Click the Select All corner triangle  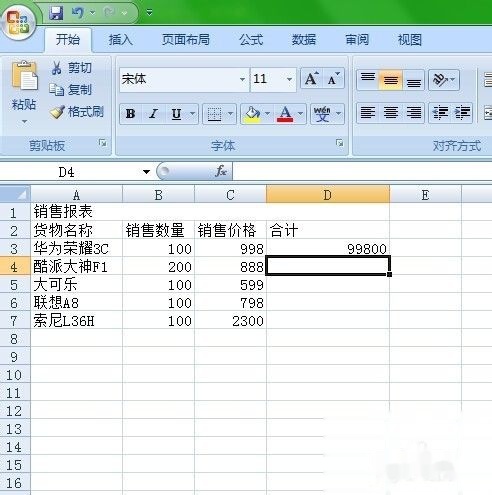coord(15,194)
